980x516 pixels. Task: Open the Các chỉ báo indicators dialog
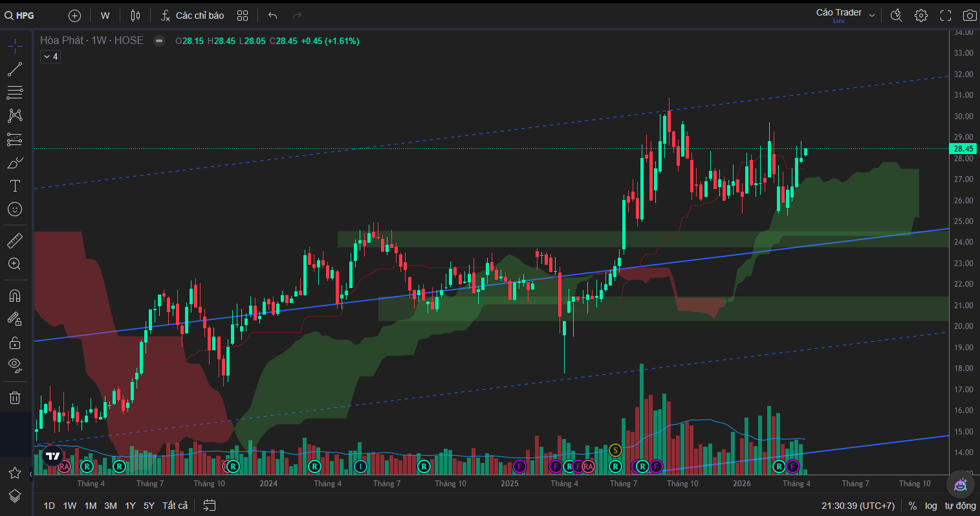[x=192, y=16]
